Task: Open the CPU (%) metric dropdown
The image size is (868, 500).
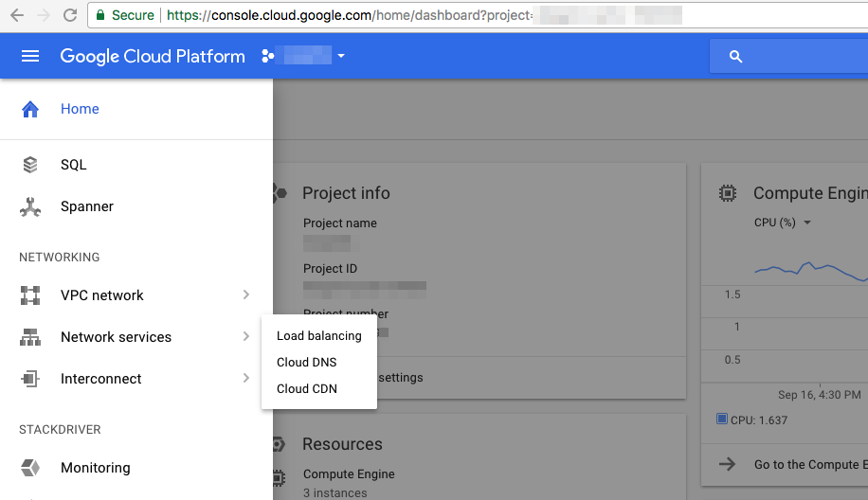Action: (782, 223)
